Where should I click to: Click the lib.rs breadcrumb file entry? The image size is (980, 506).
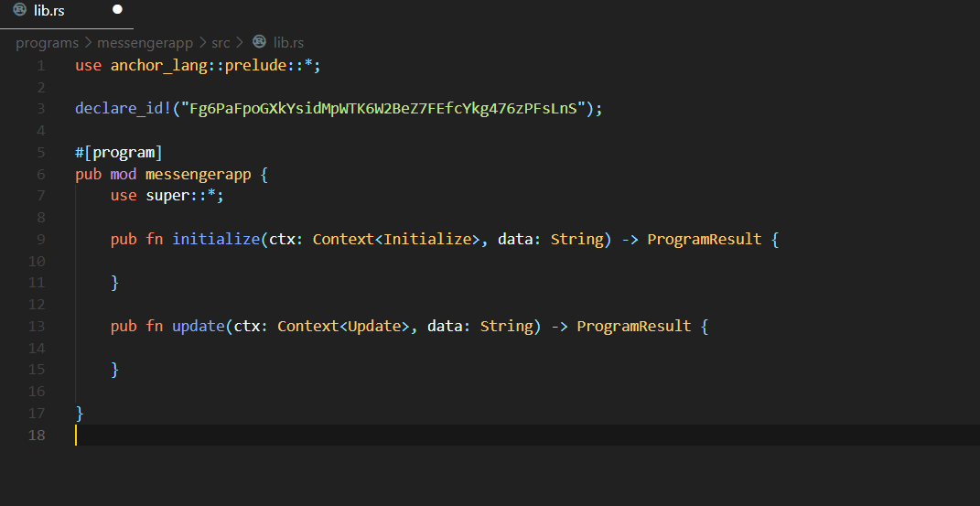click(289, 42)
